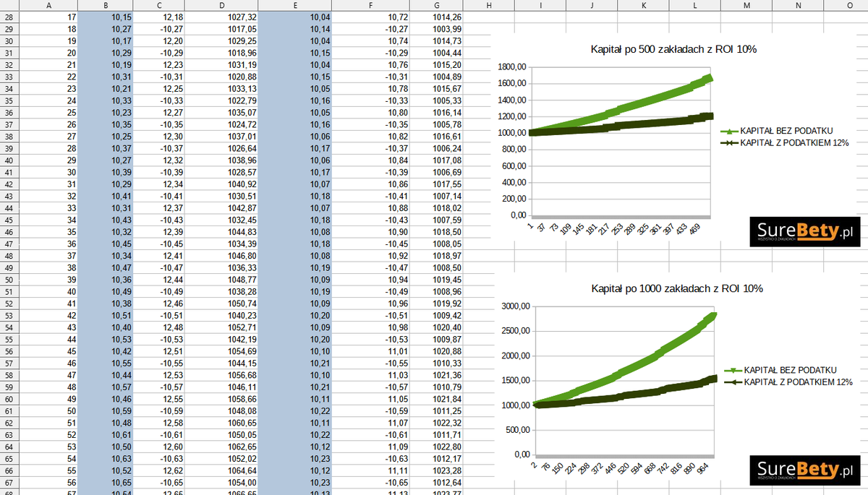
Task: Click cell containing 10,72
Action: tap(370, 17)
